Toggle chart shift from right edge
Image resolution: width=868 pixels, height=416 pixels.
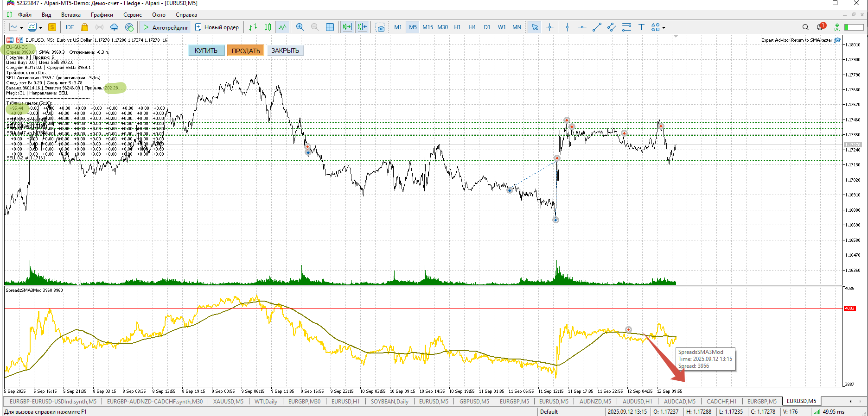tap(362, 27)
